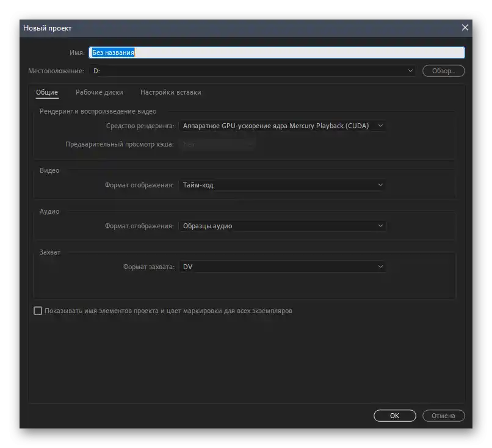Click the 'Захват' section heading

(x=50, y=252)
